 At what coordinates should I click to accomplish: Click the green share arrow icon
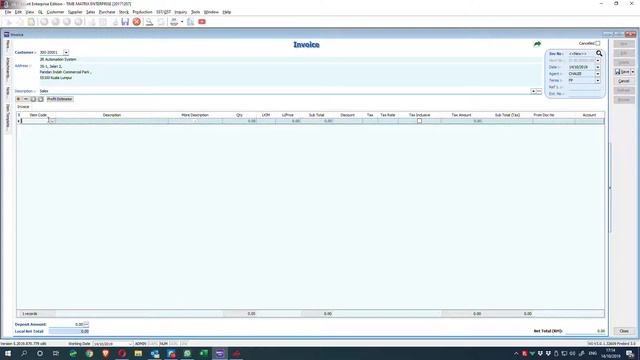537,44
